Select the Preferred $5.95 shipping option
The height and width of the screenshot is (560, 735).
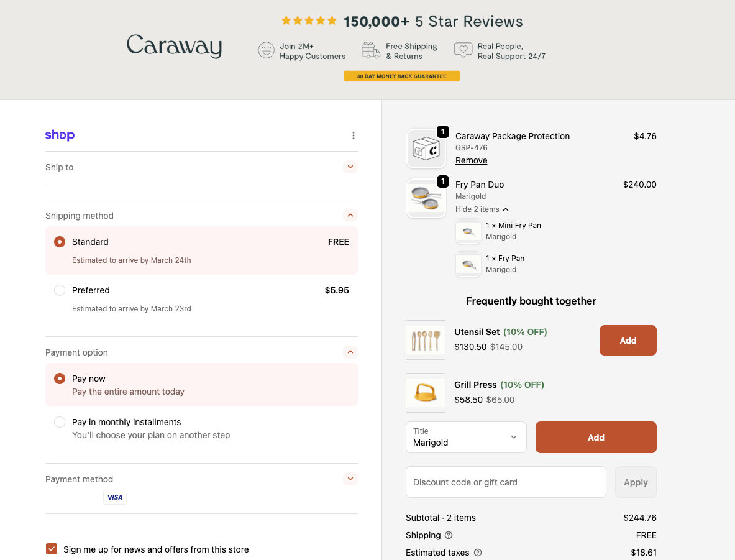tap(201, 299)
